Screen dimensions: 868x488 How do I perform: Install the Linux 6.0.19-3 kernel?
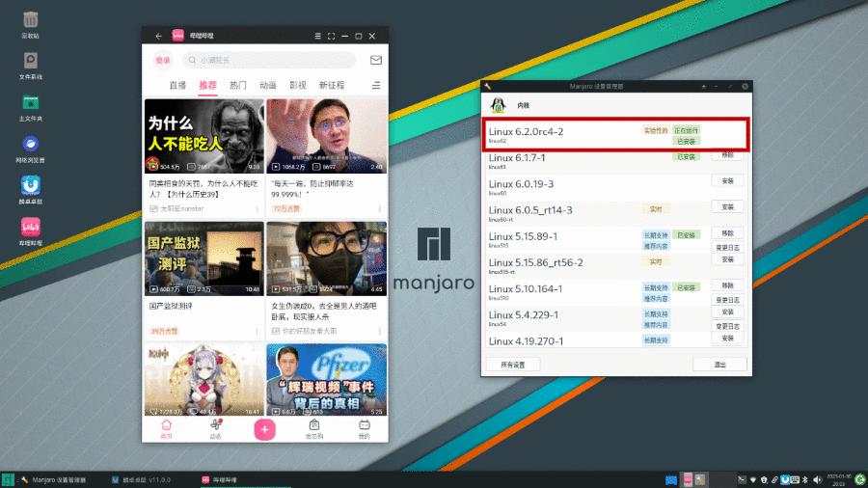pyautogui.click(x=727, y=180)
